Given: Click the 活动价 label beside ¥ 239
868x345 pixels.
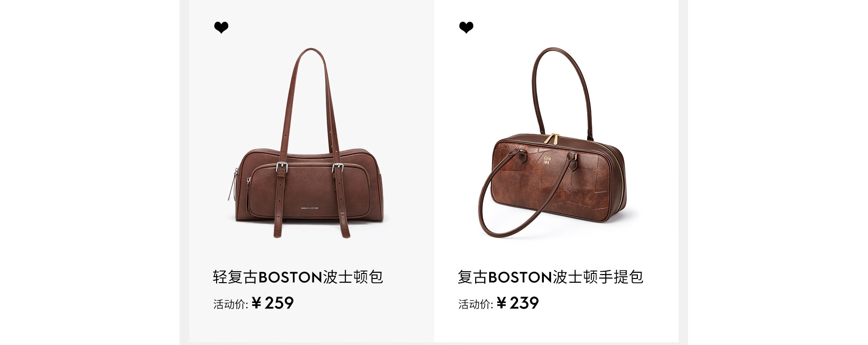Looking at the screenshot, I should [476, 304].
